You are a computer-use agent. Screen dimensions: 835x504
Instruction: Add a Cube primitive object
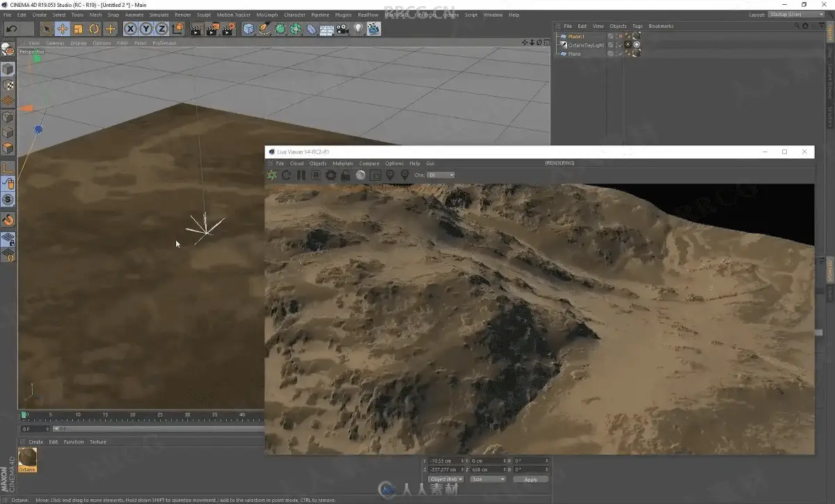click(248, 29)
